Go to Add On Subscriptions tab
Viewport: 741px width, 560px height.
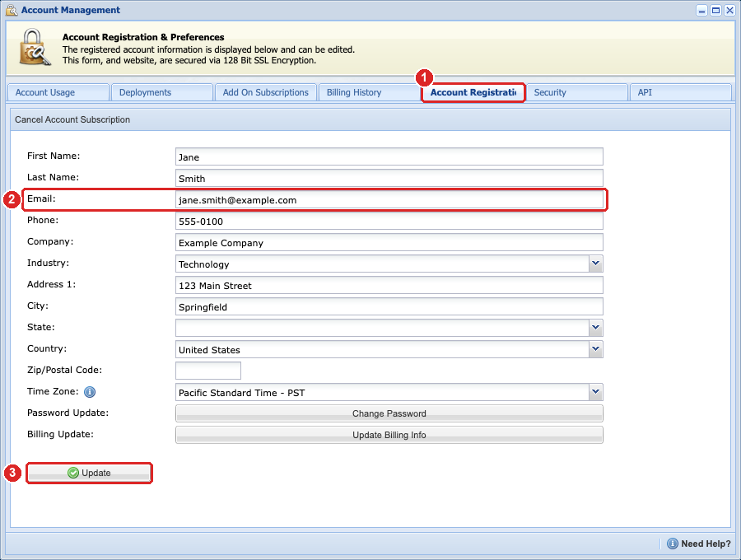[266, 92]
